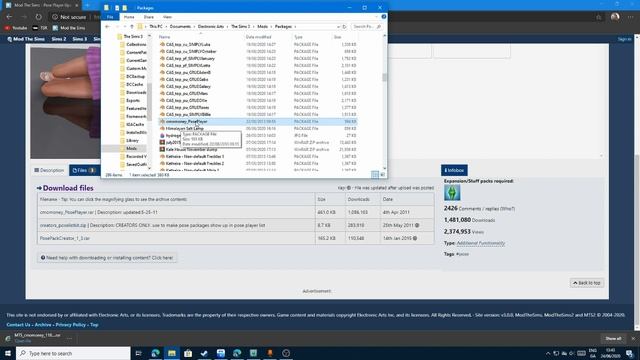Click the Explorer title bar properties icon
Screen dimensions: 640x360
(x=117, y=8)
